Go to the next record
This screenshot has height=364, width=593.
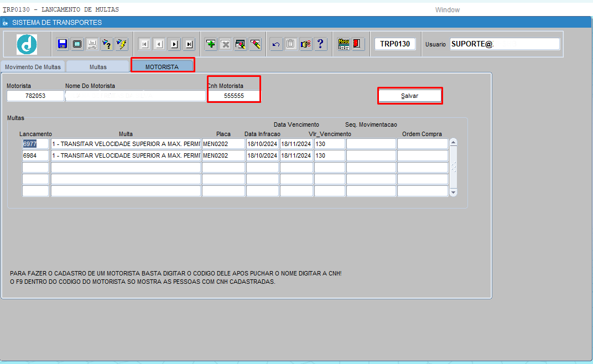coord(174,44)
